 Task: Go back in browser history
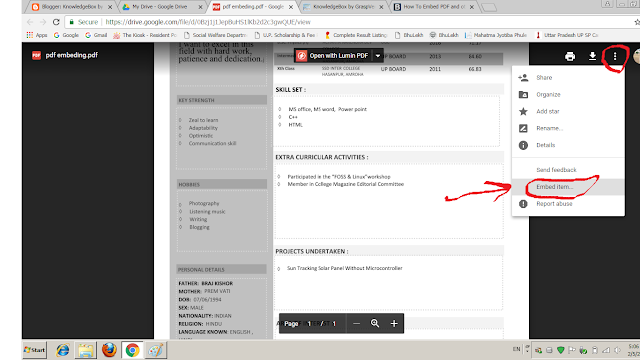pyautogui.click(x=30, y=22)
